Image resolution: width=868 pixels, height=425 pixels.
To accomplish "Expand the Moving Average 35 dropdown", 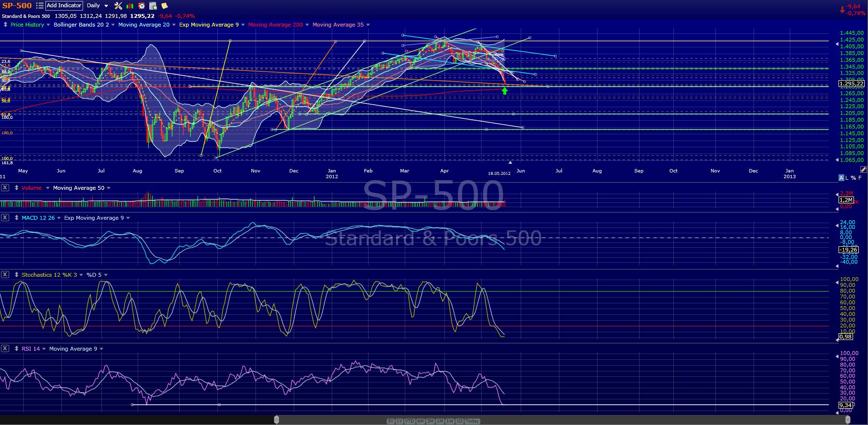I will tap(368, 25).
